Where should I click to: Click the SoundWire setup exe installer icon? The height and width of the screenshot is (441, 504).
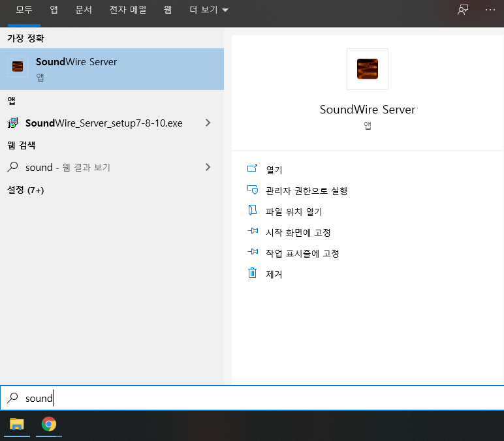pos(12,123)
